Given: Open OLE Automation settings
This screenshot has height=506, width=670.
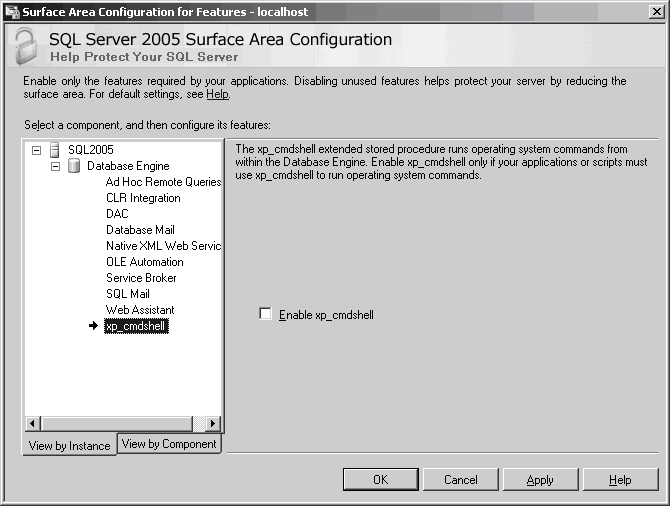Looking at the screenshot, I should (x=145, y=262).
